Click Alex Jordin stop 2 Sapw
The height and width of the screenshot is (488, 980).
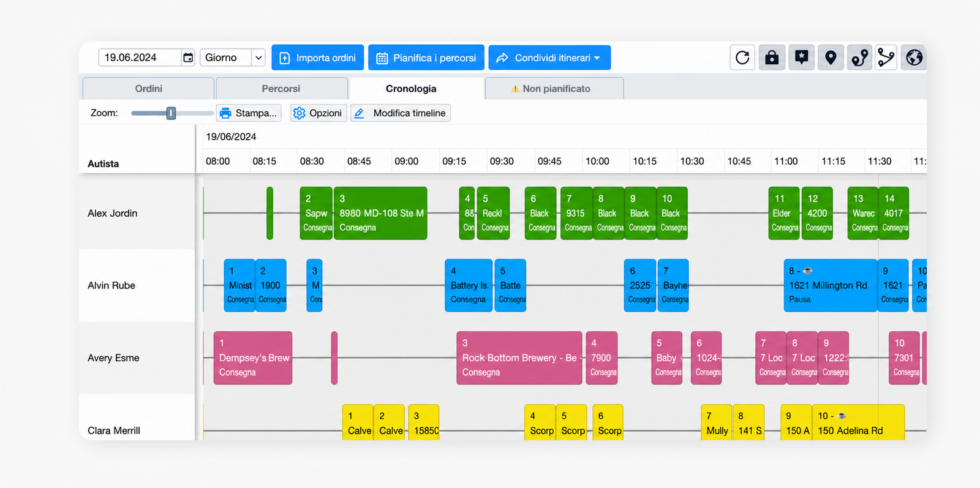[x=316, y=213]
